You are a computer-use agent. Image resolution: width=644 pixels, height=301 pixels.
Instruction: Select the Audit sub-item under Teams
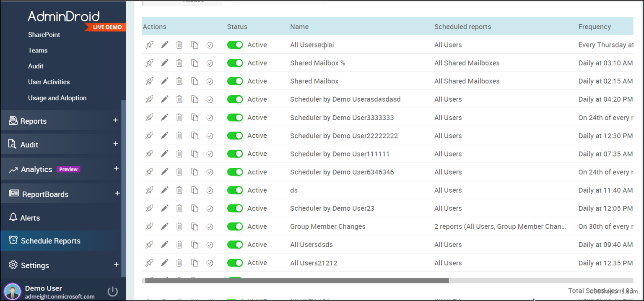(36, 66)
